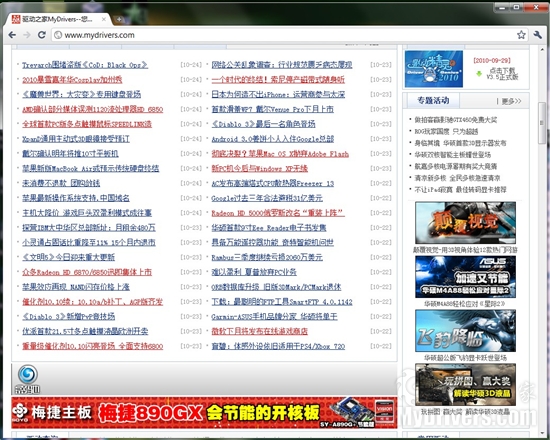Screen dimensions: 550x440
Task: Open the WP7 Venue Pro headline
Action: (x=273, y=109)
